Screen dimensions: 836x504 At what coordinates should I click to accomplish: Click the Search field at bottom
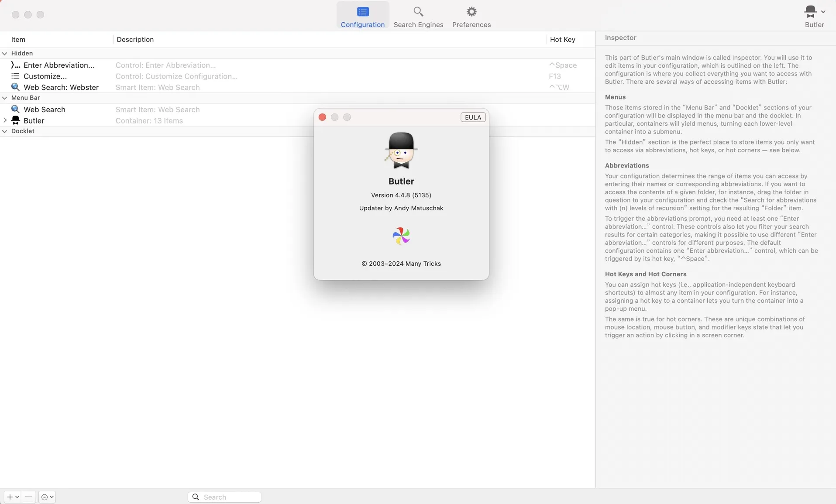tap(224, 497)
